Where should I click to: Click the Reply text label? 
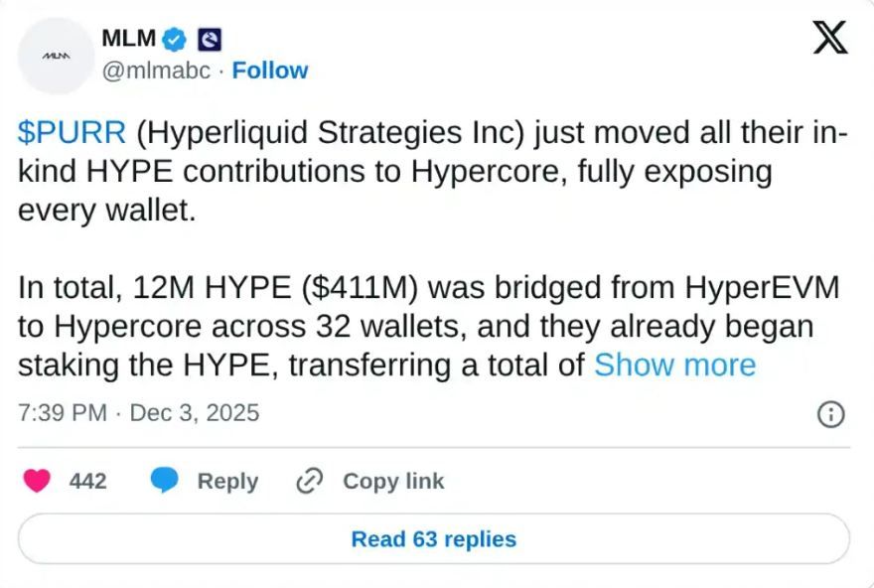pos(227,481)
